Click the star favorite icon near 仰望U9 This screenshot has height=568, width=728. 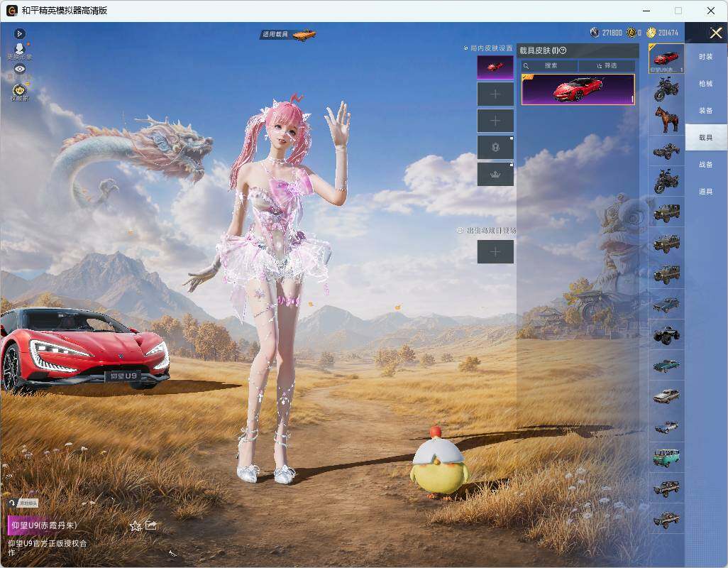[136, 525]
